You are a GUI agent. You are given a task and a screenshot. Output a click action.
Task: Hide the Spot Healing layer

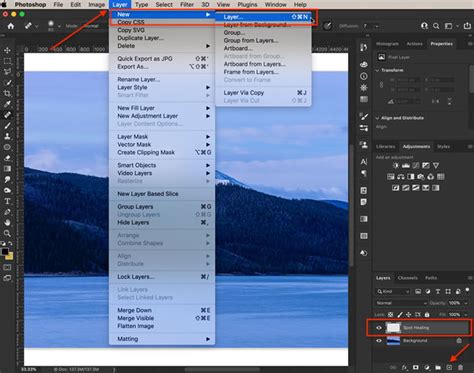pyautogui.click(x=379, y=328)
